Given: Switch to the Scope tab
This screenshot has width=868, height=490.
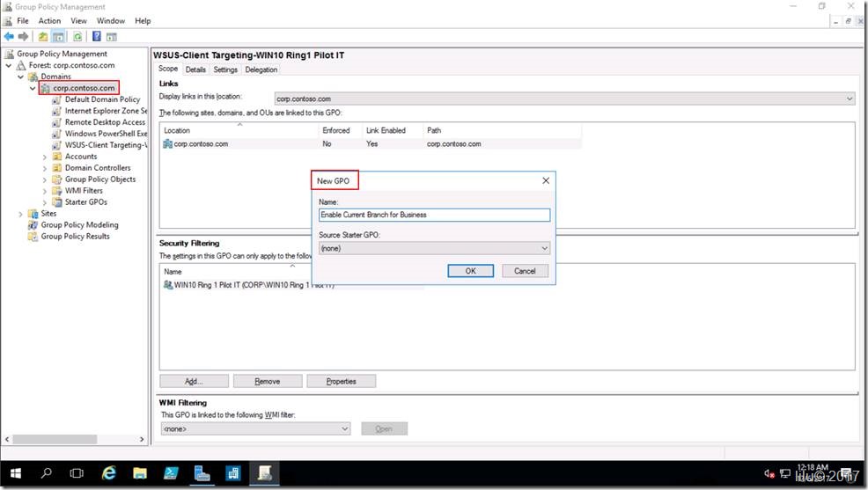Looking at the screenshot, I should (x=168, y=69).
